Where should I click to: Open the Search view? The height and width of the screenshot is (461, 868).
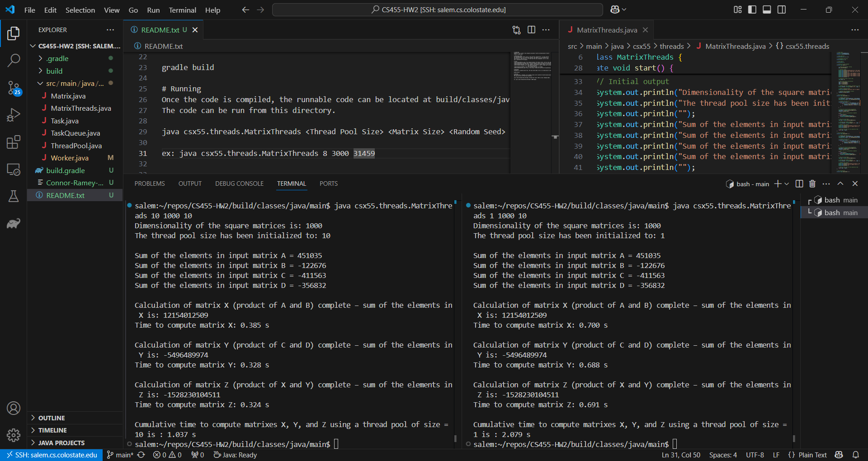pyautogui.click(x=14, y=60)
